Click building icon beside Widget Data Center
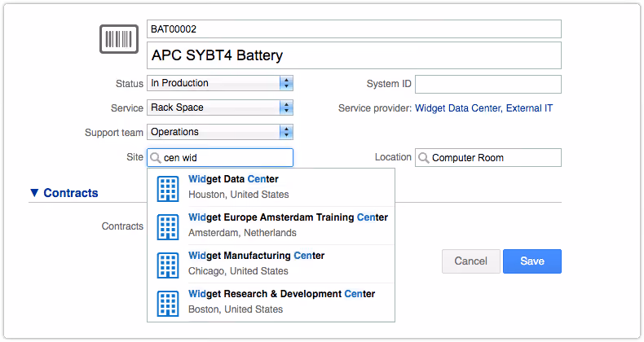644x342 pixels. (168, 189)
